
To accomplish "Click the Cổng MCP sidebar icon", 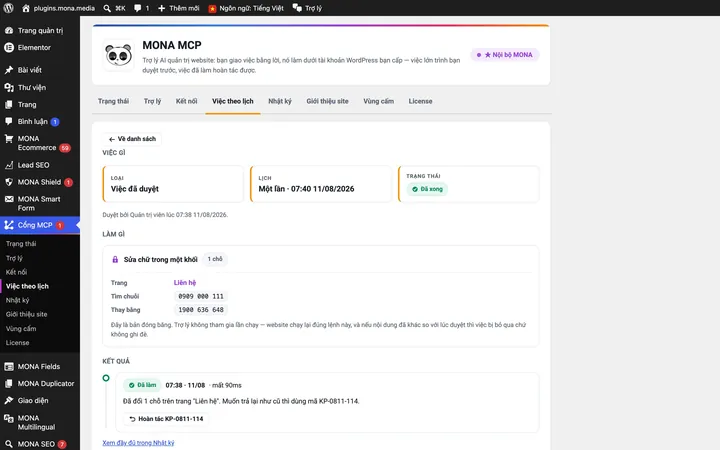I will pos(9,225).
